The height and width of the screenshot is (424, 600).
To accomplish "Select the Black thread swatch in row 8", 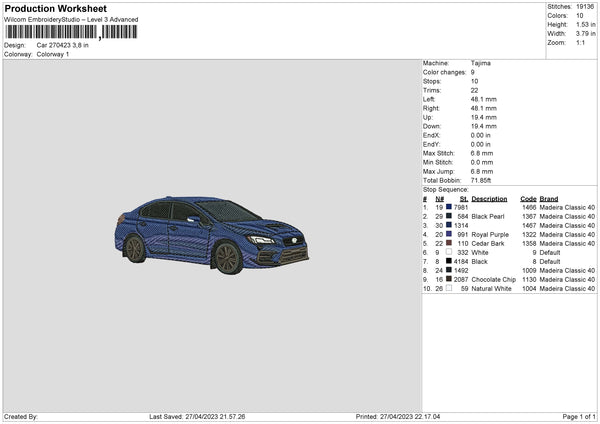I will pos(449,261).
